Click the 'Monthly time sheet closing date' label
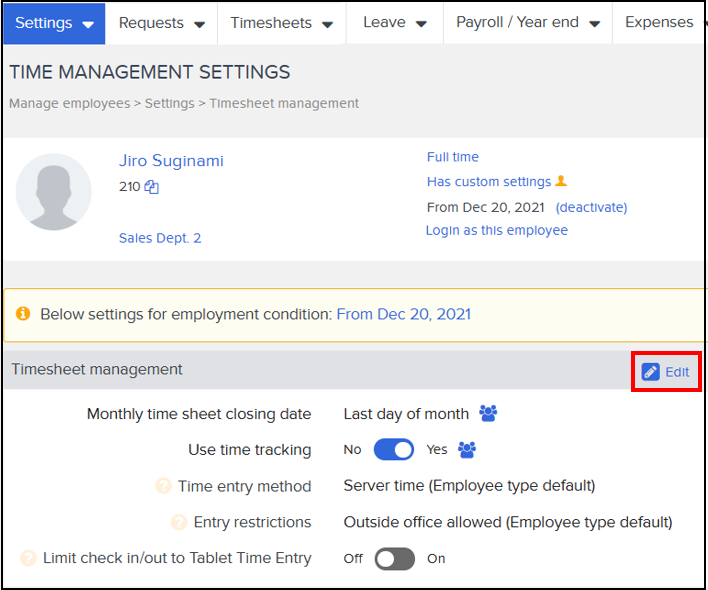The height and width of the screenshot is (590, 708). pos(199,414)
